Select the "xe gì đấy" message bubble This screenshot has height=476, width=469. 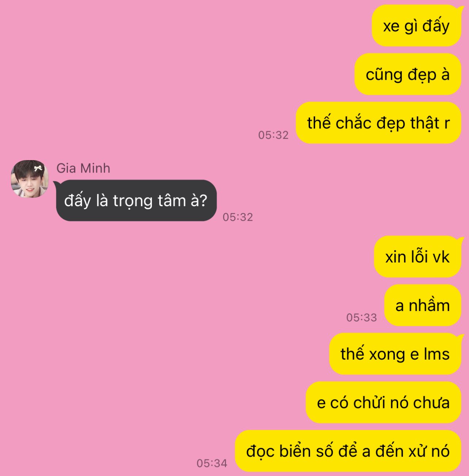[x=416, y=26]
